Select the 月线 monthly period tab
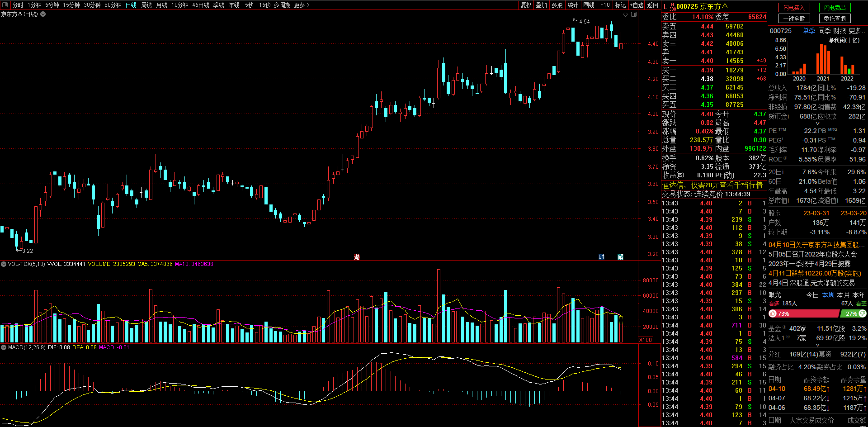This screenshot has height=427, width=868. point(161,5)
